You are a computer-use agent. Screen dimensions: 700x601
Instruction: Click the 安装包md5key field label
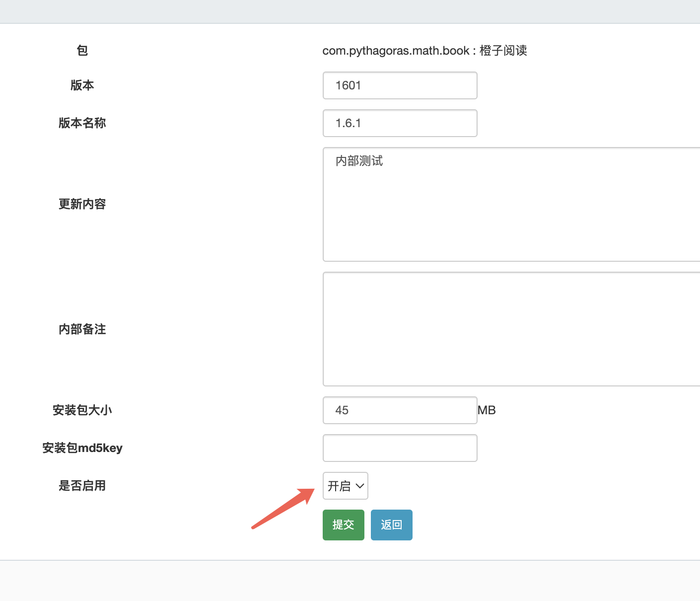click(82, 448)
